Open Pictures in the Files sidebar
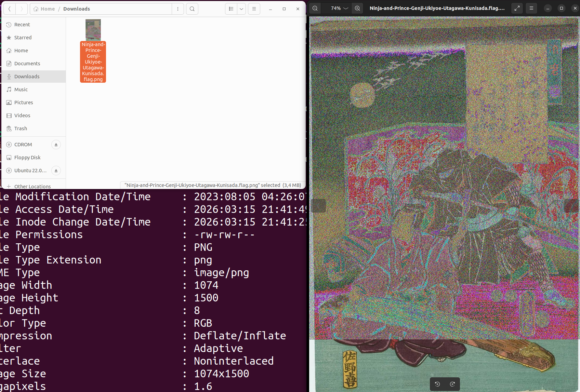The height and width of the screenshot is (392, 580). tap(34, 103)
